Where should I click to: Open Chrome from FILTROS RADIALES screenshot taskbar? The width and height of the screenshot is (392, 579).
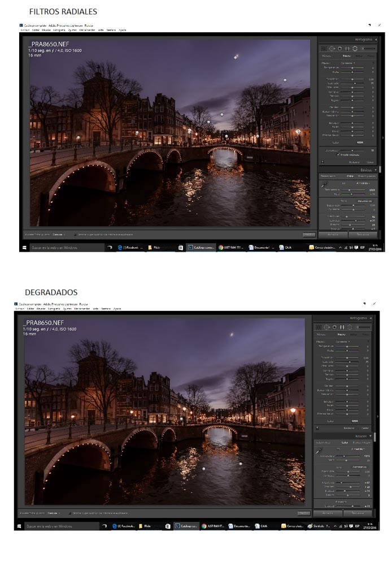point(221,247)
